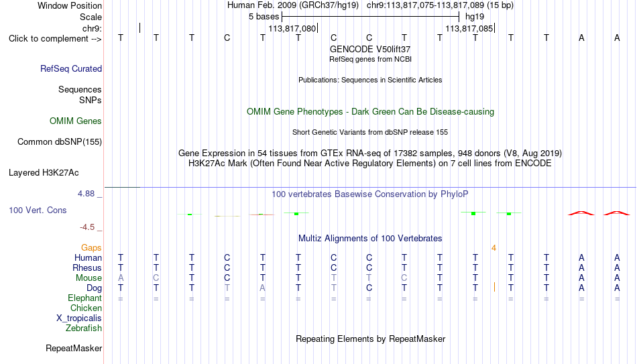Click the chr9:113,817,075-113,817,089 (15 bp) position text
The height and width of the screenshot is (364, 637).
pyautogui.click(x=440, y=5)
